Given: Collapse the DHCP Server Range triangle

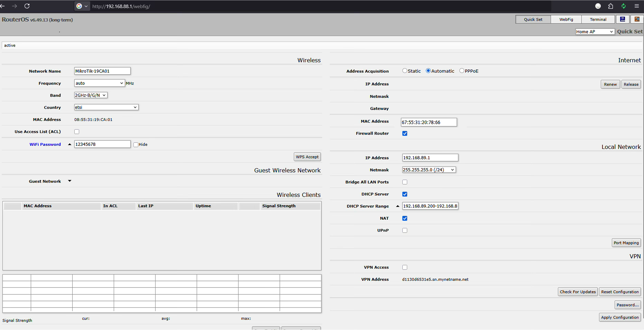Looking at the screenshot, I should tap(398, 206).
